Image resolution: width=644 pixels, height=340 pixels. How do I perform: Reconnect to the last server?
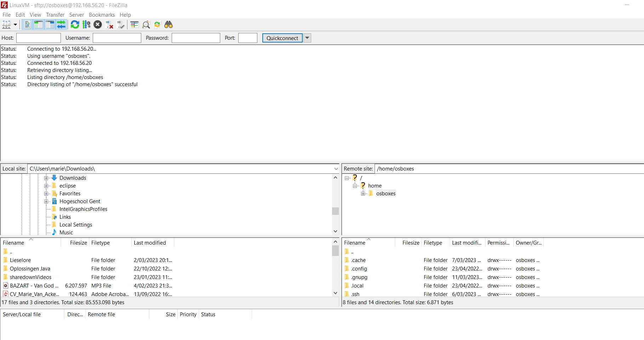coord(121,24)
